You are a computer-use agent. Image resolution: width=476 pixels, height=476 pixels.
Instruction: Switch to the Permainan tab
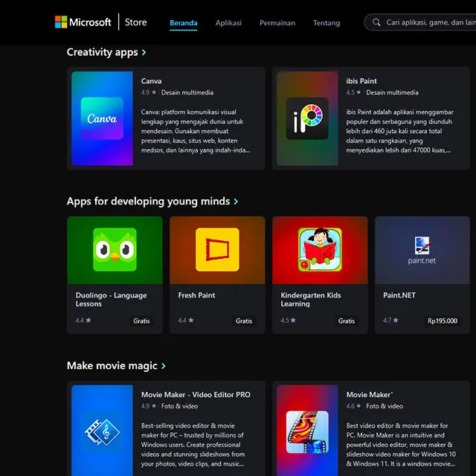277,23
